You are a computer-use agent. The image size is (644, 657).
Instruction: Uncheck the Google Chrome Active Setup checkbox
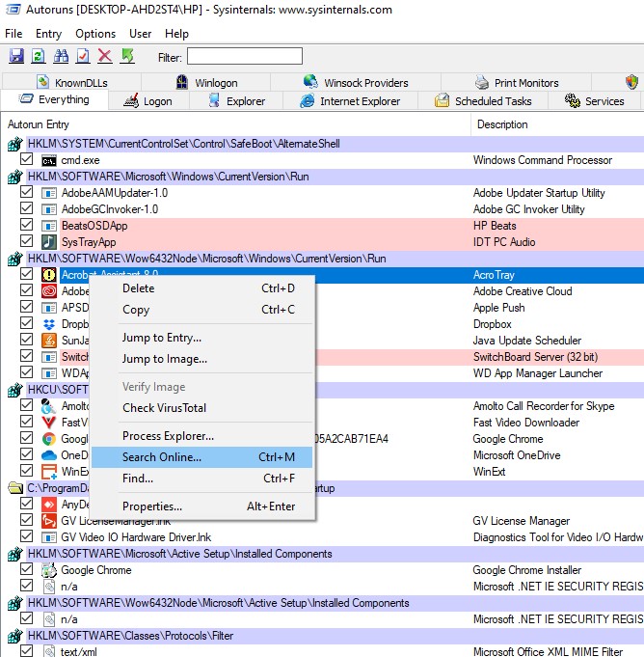[26, 569]
